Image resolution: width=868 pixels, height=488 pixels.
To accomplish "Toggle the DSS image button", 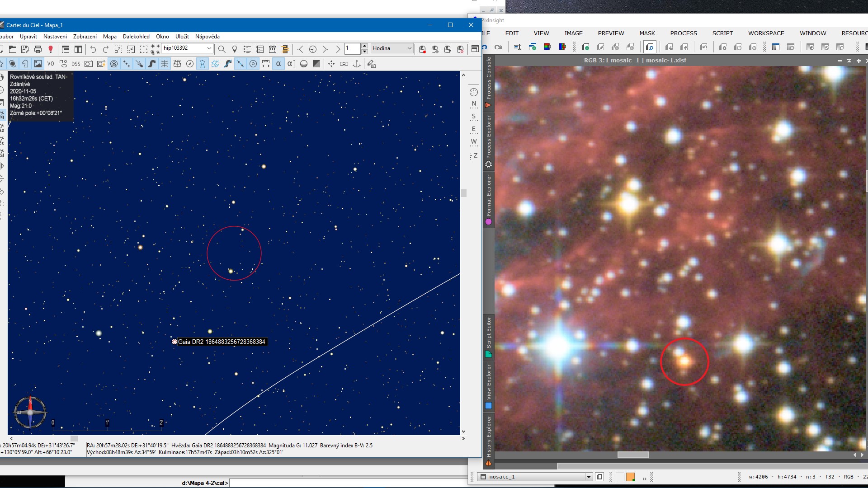I will tap(76, 64).
